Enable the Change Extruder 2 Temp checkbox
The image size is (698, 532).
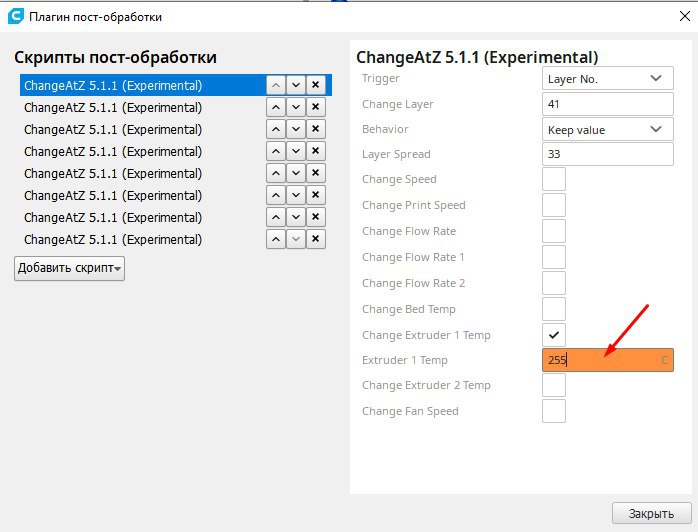click(x=554, y=385)
